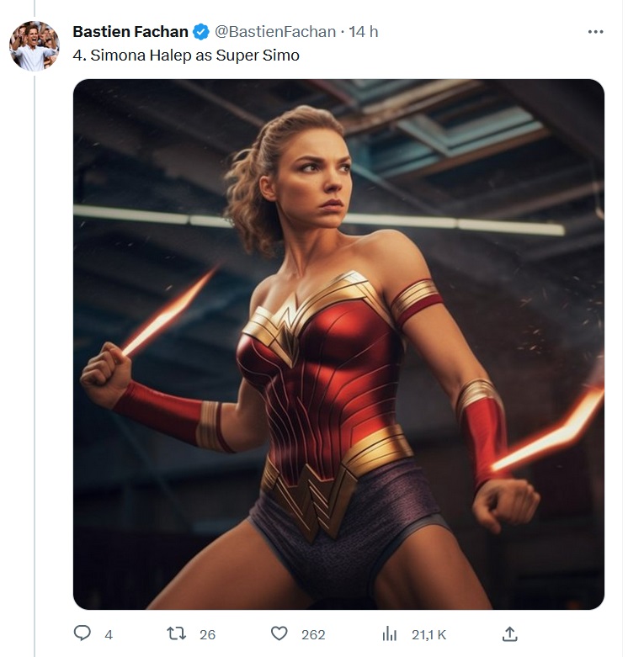Click the retweet arrows icon
Image resolution: width=644 pixels, height=657 pixels.
(176, 633)
